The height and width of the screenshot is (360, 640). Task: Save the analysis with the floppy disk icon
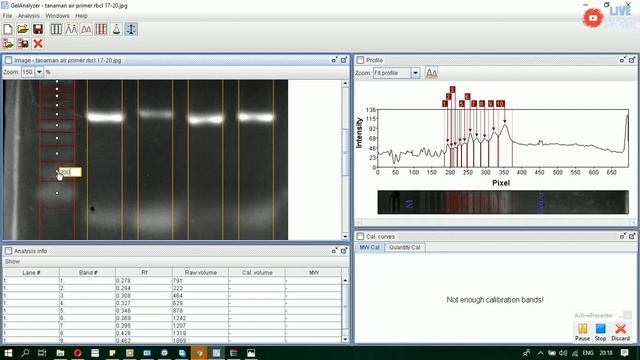(38, 29)
